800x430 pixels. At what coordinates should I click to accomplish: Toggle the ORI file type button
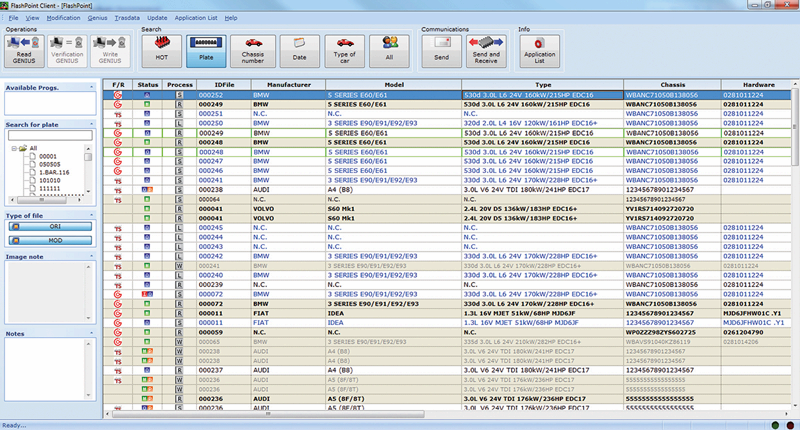tap(50, 226)
